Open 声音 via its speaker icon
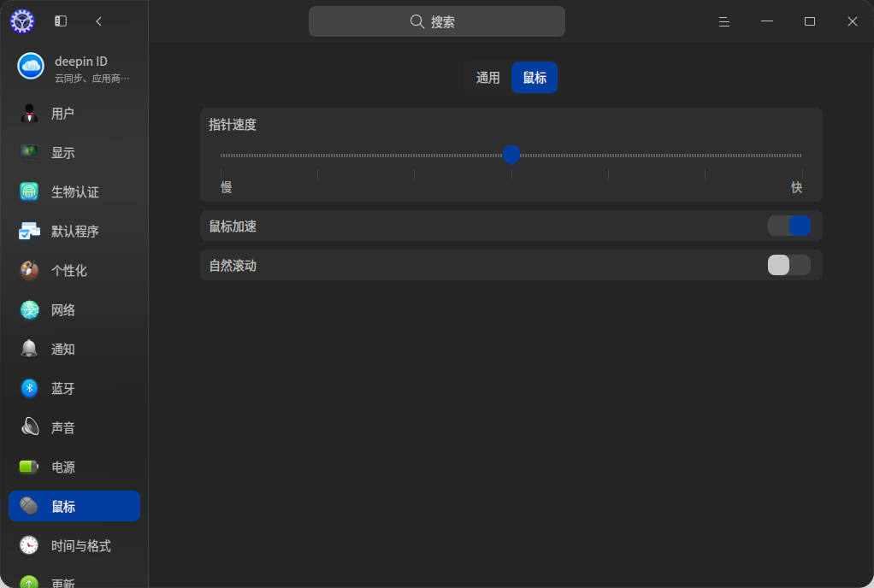 [x=30, y=427]
